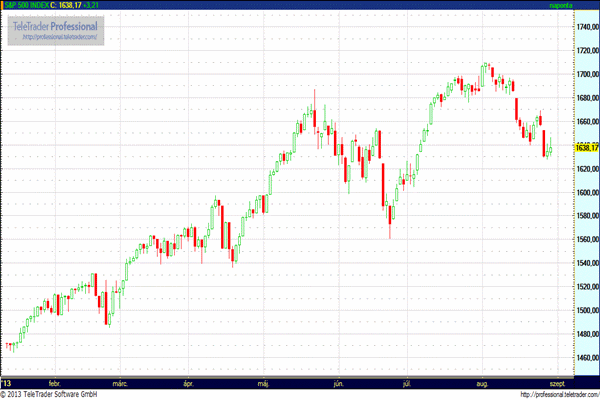Click the '13 year label on time axis
This screenshot has width=600, height=400.
tap(7, 382)
